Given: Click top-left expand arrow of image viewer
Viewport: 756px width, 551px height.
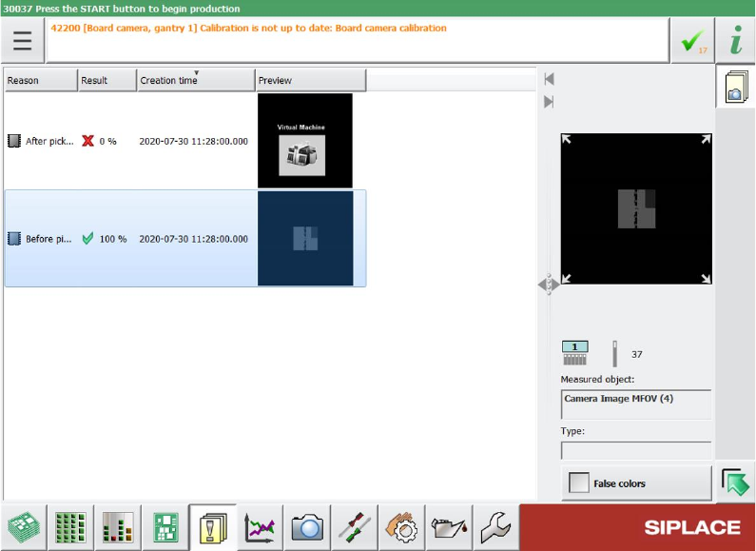Looking at the screenshot, I should (x=567, y=140).
